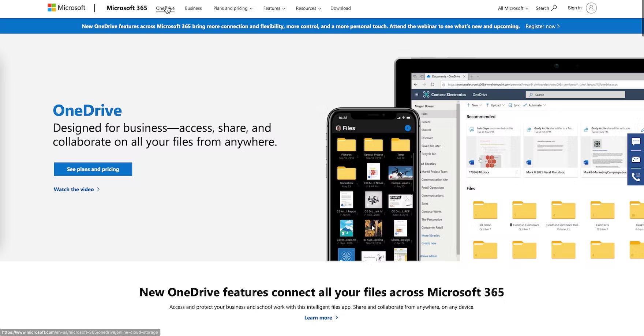Click the Register now webinar link
Image resolution: width=644 pixels, height=336 pixels.
tap(540, 26)
